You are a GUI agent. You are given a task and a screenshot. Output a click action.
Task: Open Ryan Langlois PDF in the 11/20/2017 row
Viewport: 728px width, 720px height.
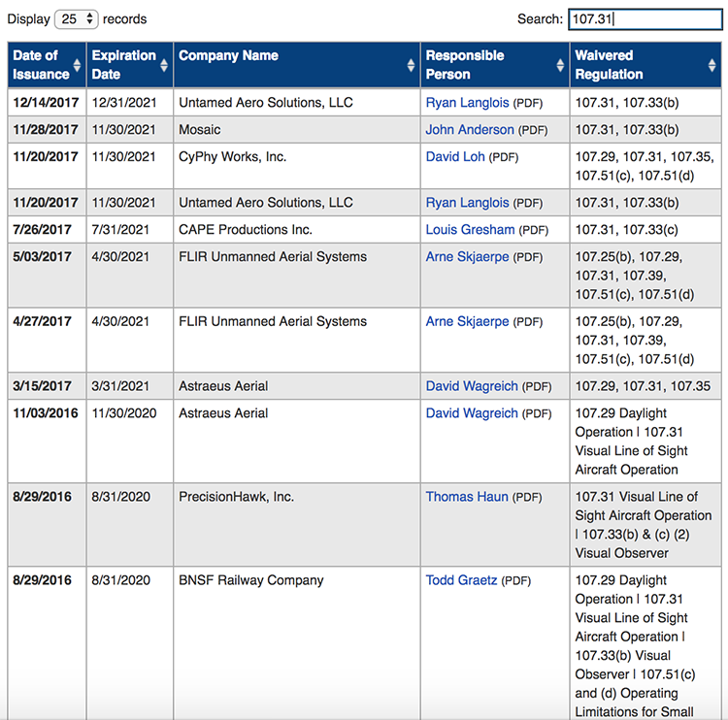[467, 203]
